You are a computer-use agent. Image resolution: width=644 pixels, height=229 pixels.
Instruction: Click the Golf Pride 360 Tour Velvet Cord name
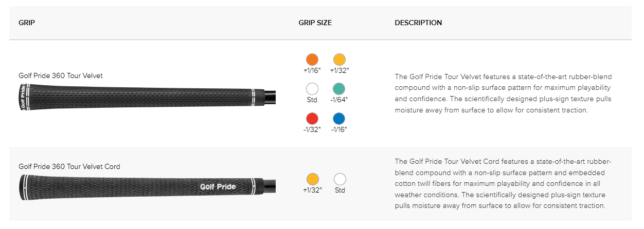tap(69, 166)
